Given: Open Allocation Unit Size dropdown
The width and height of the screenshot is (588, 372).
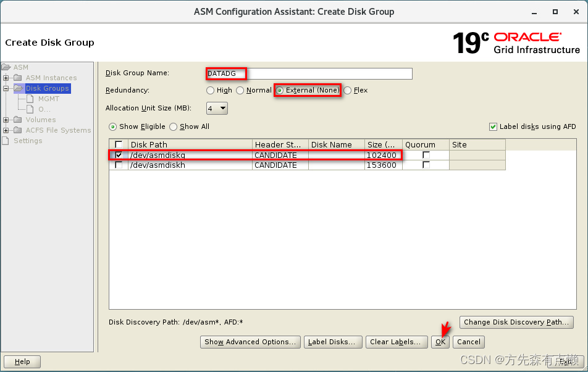Looking at the screenshot, I should click(x=217, y=108).
